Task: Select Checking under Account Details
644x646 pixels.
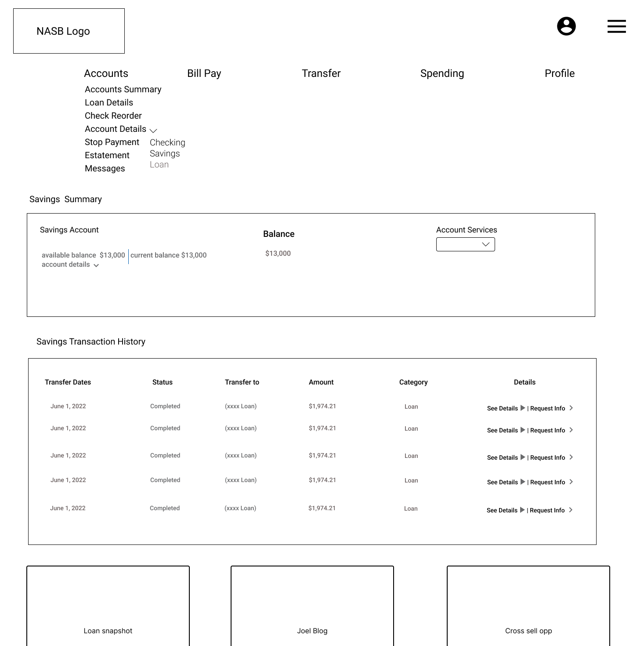Action: [167, 142]
